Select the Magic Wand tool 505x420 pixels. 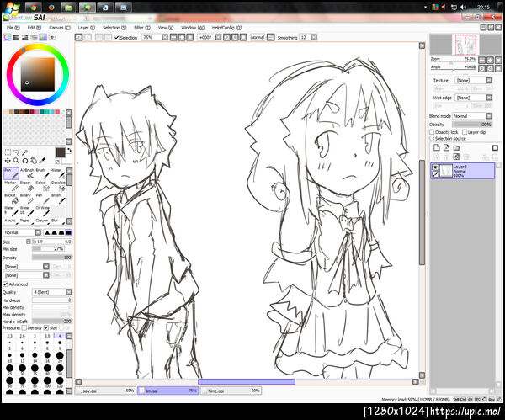click(x=24, y=152)
